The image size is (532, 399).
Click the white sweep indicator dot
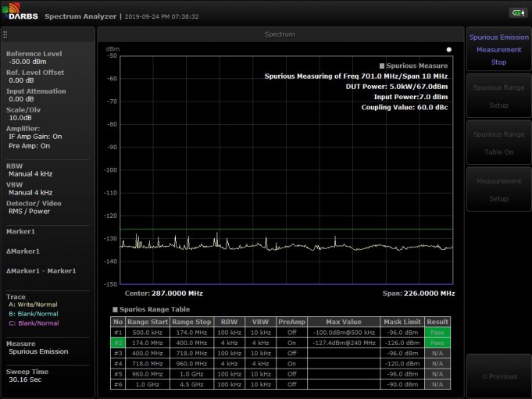449,48
